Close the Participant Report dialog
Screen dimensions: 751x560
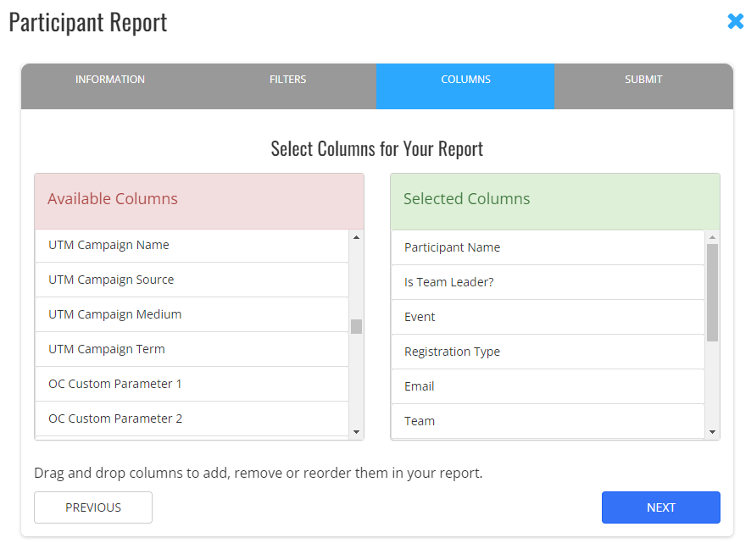[735, 21]
